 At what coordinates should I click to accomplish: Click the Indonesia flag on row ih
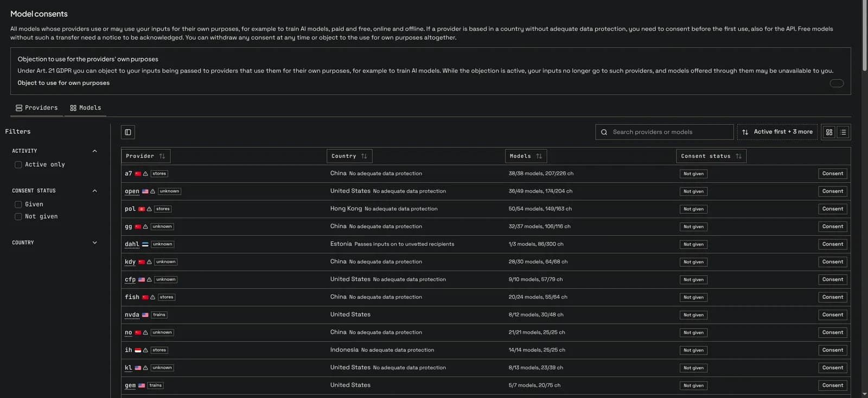pyautogui.click(x=138, y=350)
